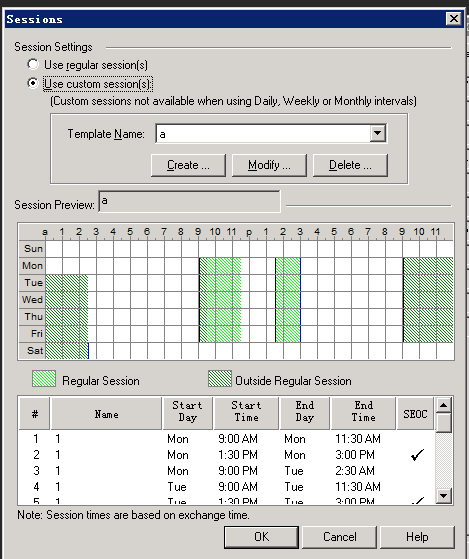The image size is (469, 559).
Task: Select session row 1 start time 9:00 AM
Action: point(238,439)
